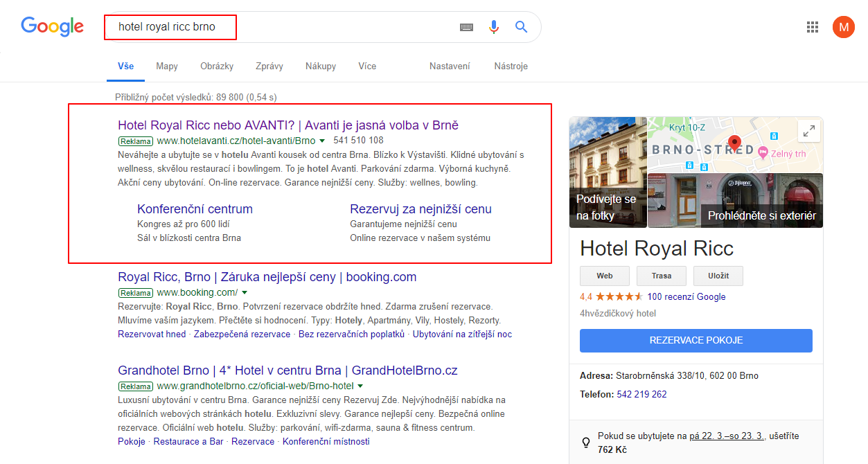Click the Trasa directions button

pyautogui.click(x=662, y=276)
